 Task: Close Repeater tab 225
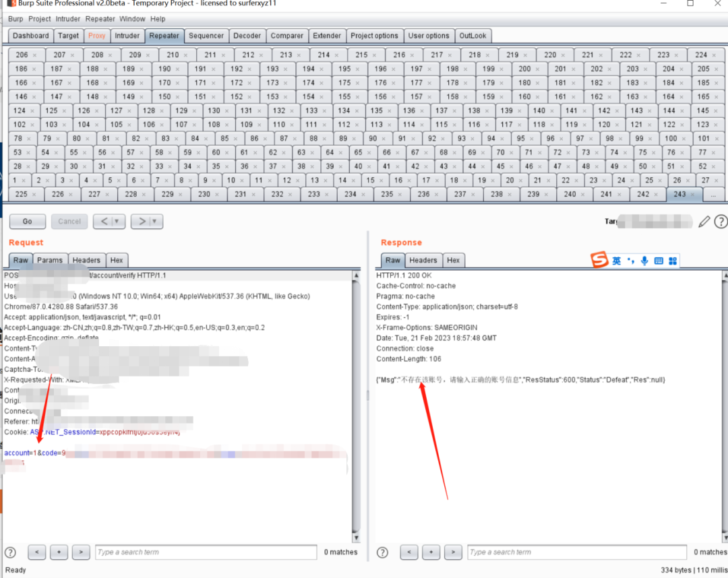pos(34,195)
